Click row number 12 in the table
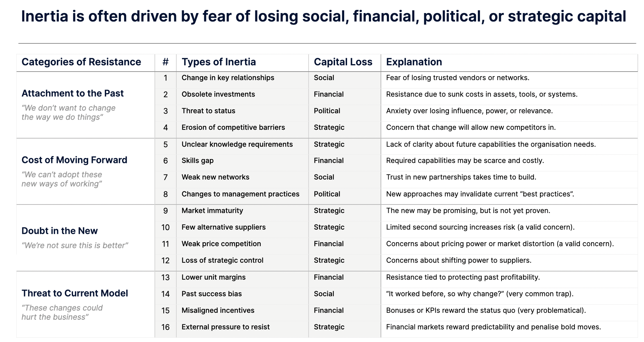 click(165, 261)
